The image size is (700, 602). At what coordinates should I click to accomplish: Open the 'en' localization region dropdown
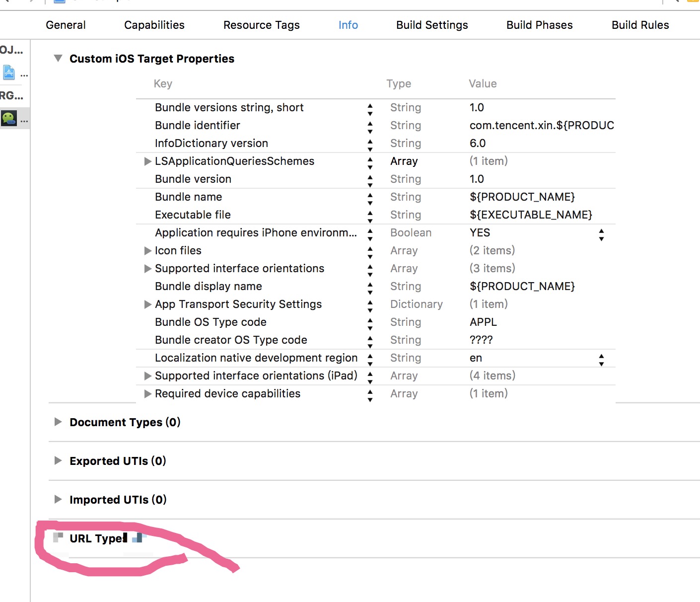pos(601,360)
